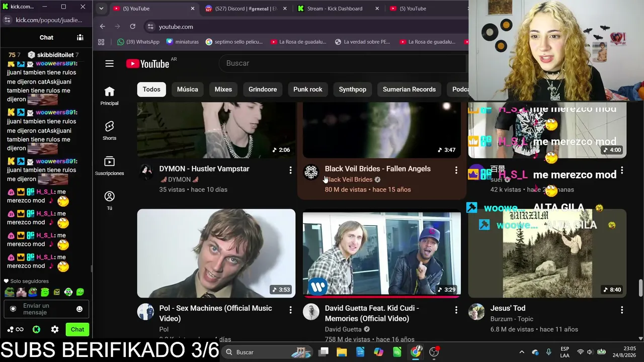Select the Grindcore filter chip
The width and height of the screenshot is (644, 362).
tap(263, 89)
